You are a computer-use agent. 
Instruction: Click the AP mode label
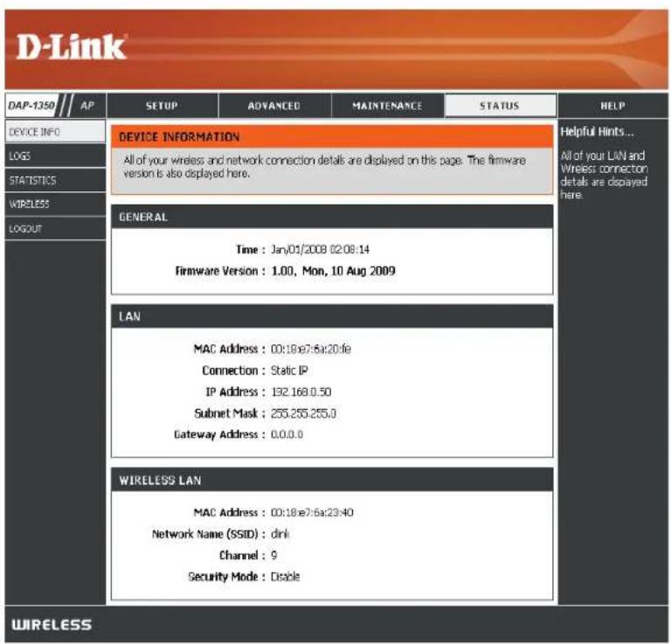[87, 105]
